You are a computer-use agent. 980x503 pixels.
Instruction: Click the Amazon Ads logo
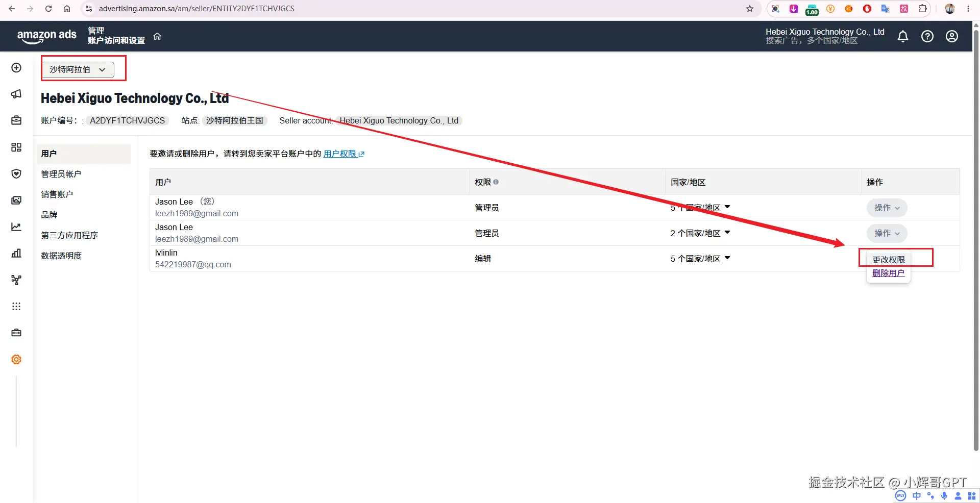coord(47,36)
